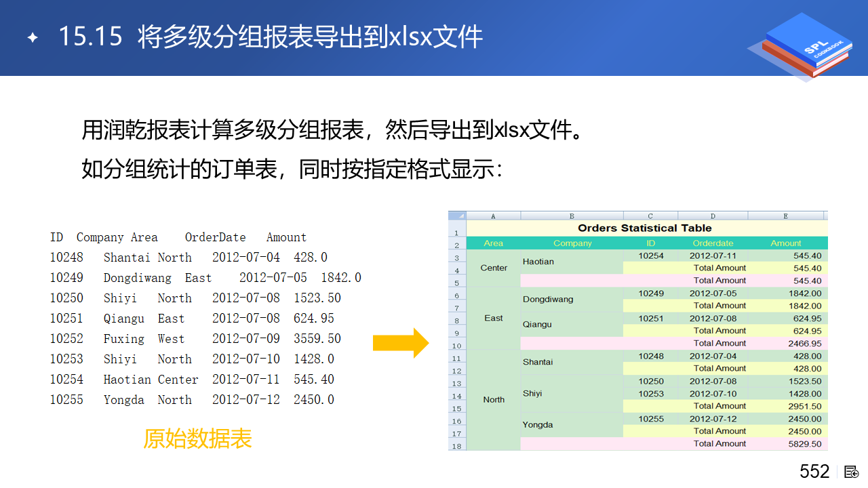Click the Dongdiwang cell in the spreadsheet
Image resolution: width=868 pixels, height=488 pixels.
click(x=572, y=299)
